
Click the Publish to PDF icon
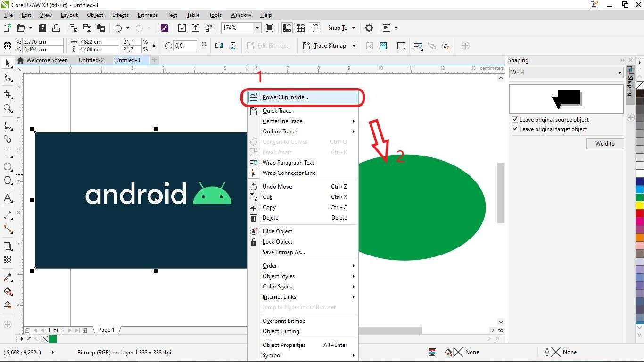(x=209, y=27)
